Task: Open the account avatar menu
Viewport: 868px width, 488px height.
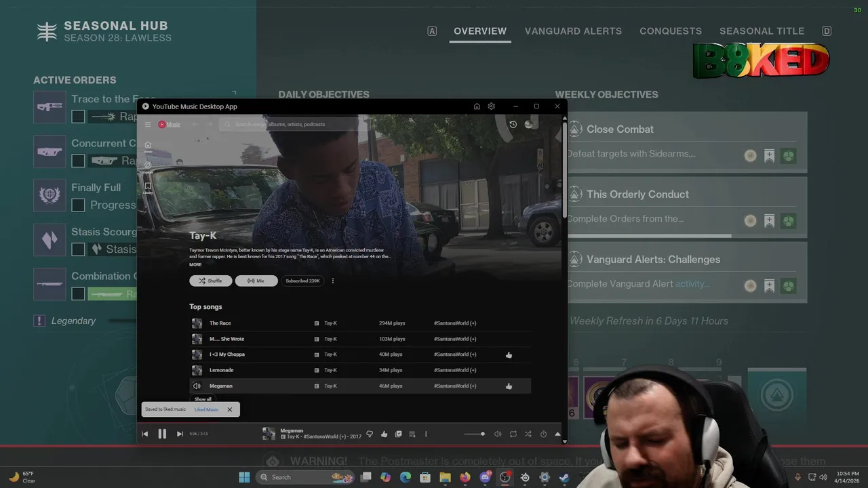Action: pyautogui.click(x=530, y=124)
